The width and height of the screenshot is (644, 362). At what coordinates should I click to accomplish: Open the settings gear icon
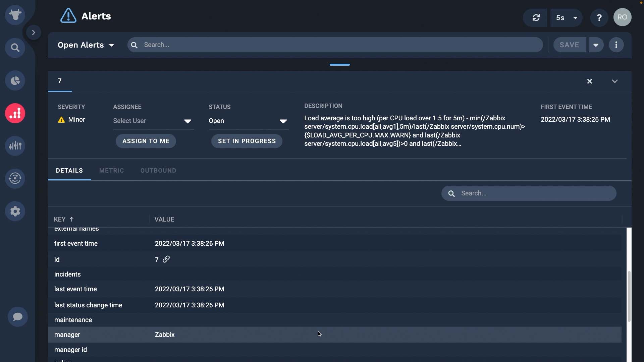(x=15, y=211)
